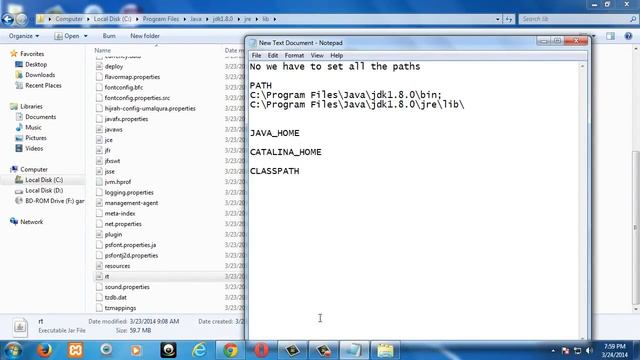
Task: Select the plugin jar file icon
Action: pyautogui.click(x=99, y=235)
